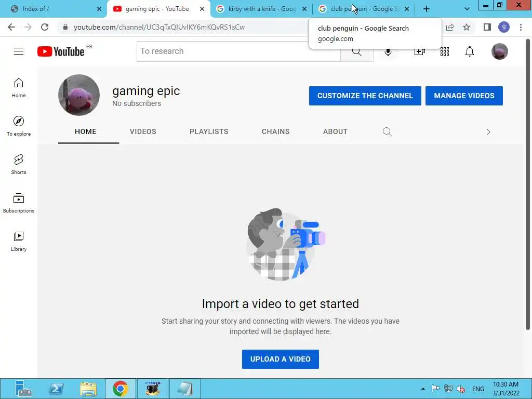Close the Index of / tab
Image resolution: width=532 pixels, height=399 pixels.
point(99,9)
